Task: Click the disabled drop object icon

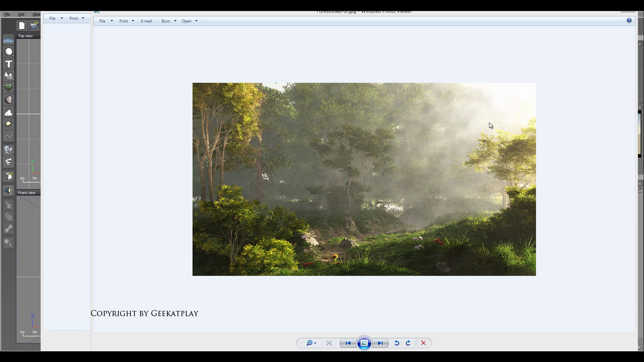Action: [8, 243]
